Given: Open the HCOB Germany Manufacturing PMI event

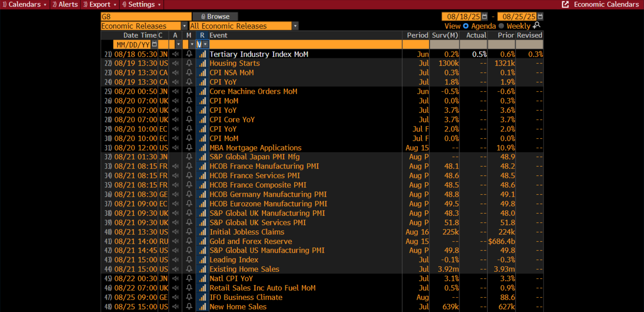Looking at the screenshot, I should tap(268, 194).
